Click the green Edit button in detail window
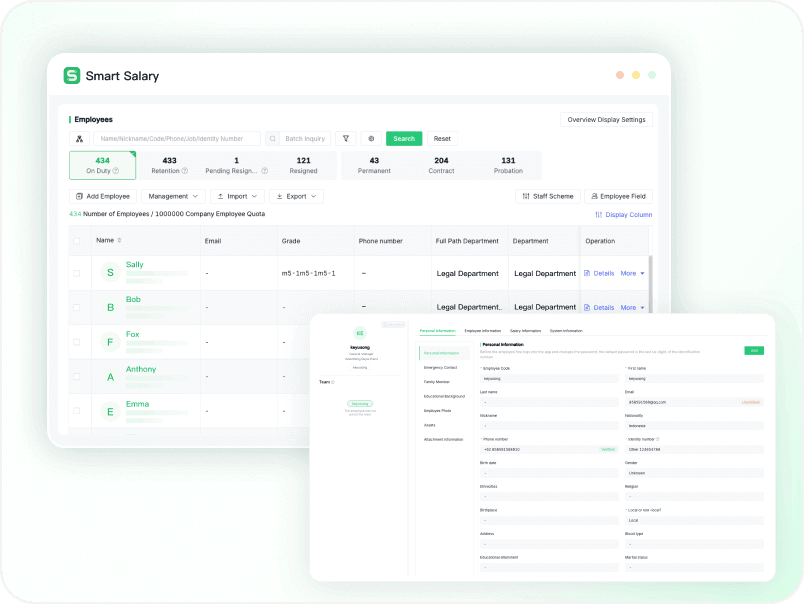The width and height of the screenshot is (804, 604). click(754, 351)
